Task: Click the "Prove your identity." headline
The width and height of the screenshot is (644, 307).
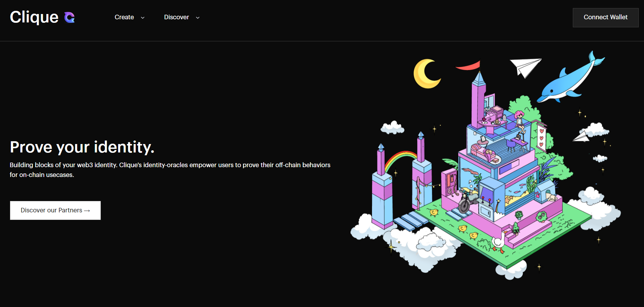Action: [x=82, y=147]
